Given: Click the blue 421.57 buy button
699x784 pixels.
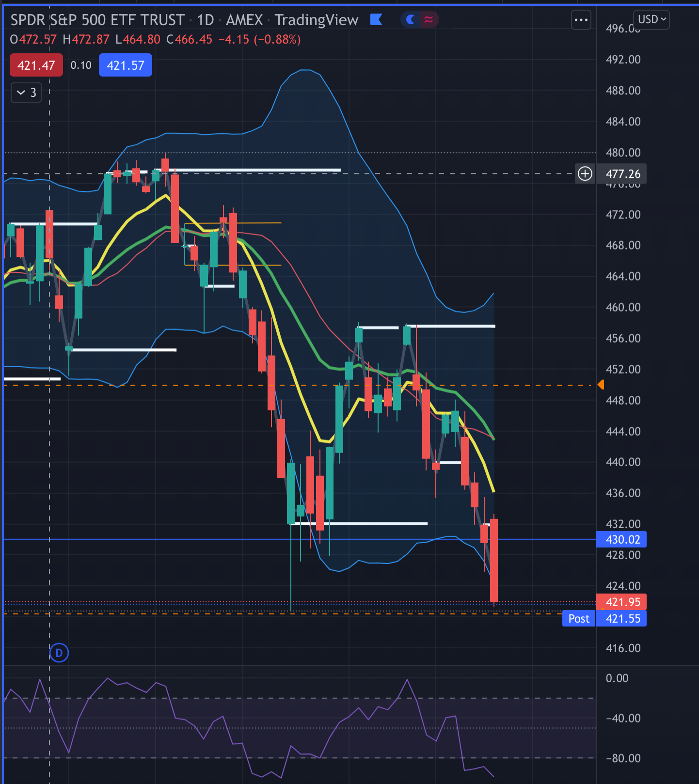Looking at the screenshot, I should click(x=126, y=65).
